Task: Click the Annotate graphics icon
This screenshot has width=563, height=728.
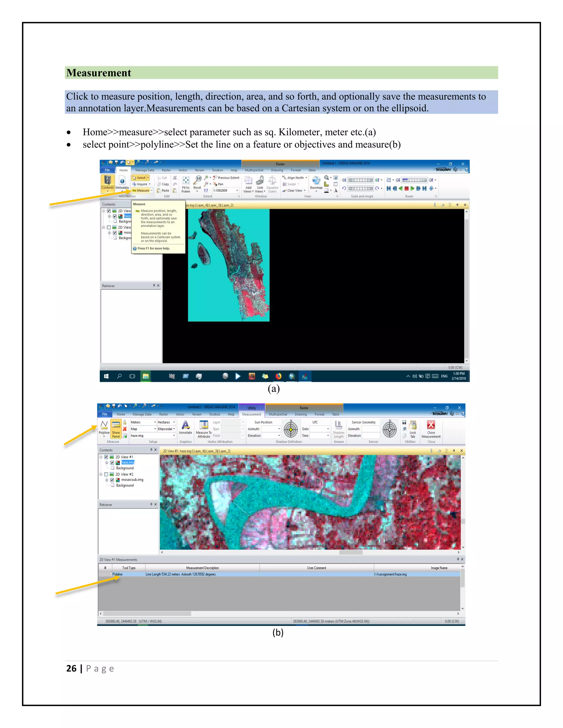Action: pos(186,427)
